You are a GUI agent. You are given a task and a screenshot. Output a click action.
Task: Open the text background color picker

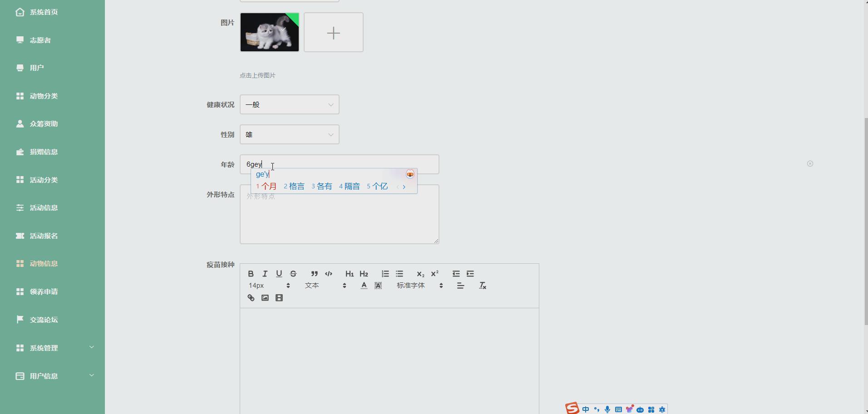coord(378,286)
